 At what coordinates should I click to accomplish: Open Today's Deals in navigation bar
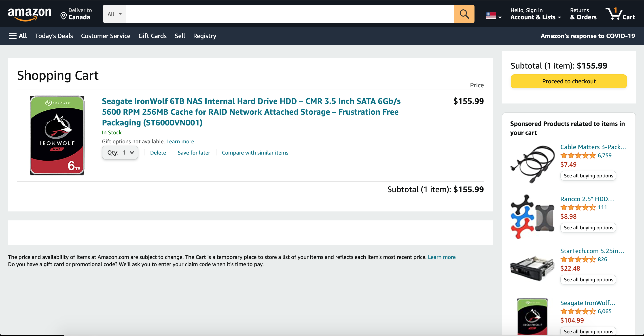[x=54, y=36]
